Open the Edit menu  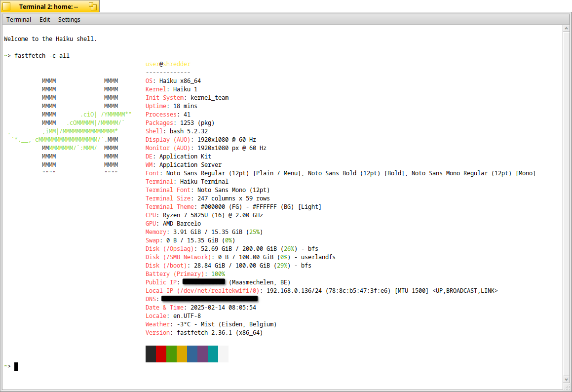(44, 20)
